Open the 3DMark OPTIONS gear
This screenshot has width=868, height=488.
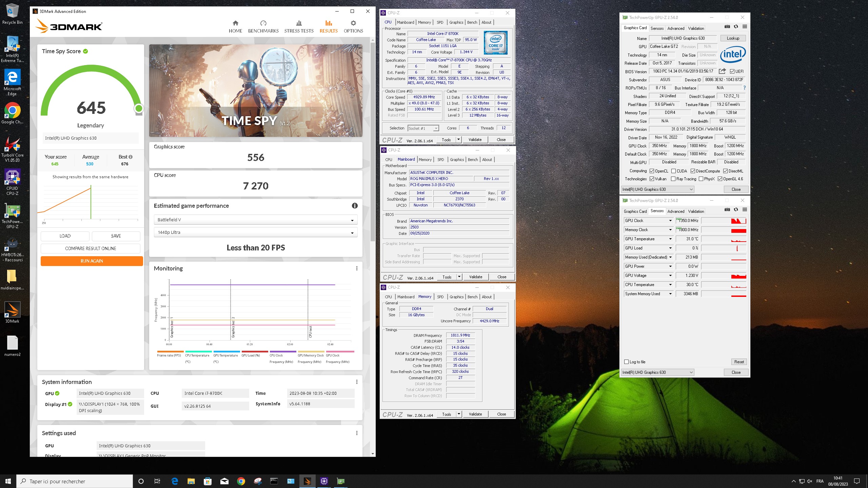pos(353,26)
